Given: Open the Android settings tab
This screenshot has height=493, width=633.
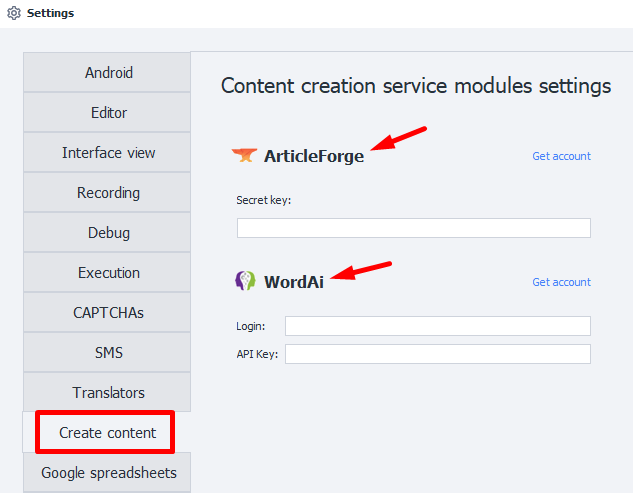Looking at the screenshot, I should [x=108, y=73].
